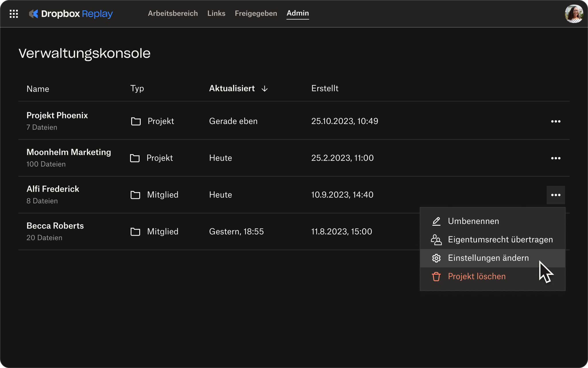Screen dimensions: 588x368
Task: Select Einstellungen ändern from the menu
Action: 488,258
